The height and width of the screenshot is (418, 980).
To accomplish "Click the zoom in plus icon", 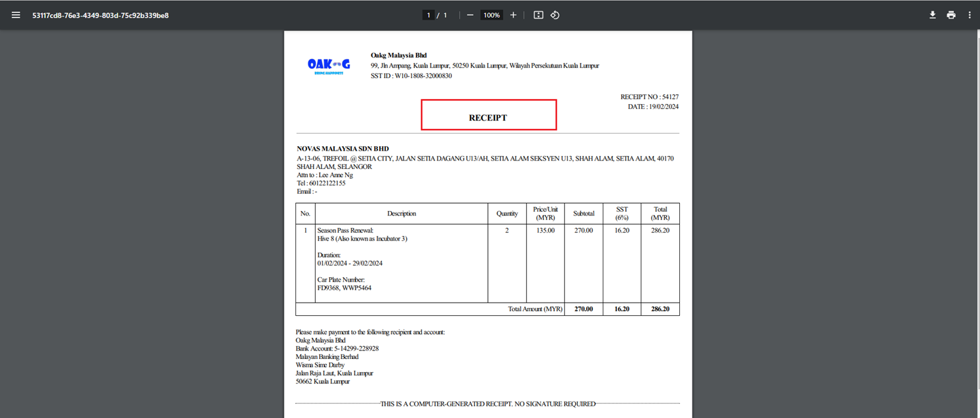I will click(513, 15).
